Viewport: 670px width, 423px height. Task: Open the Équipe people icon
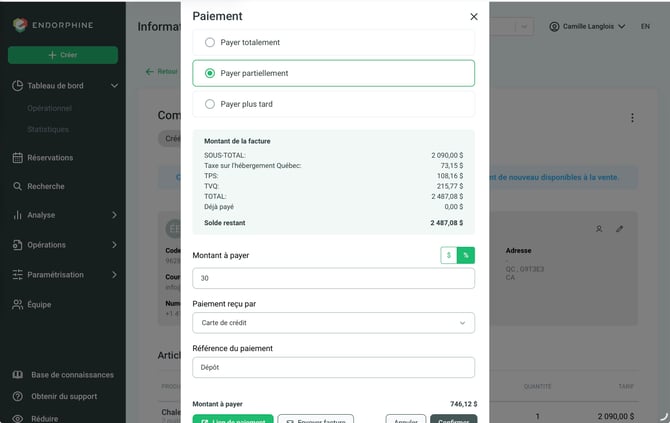tap(18, 305)
